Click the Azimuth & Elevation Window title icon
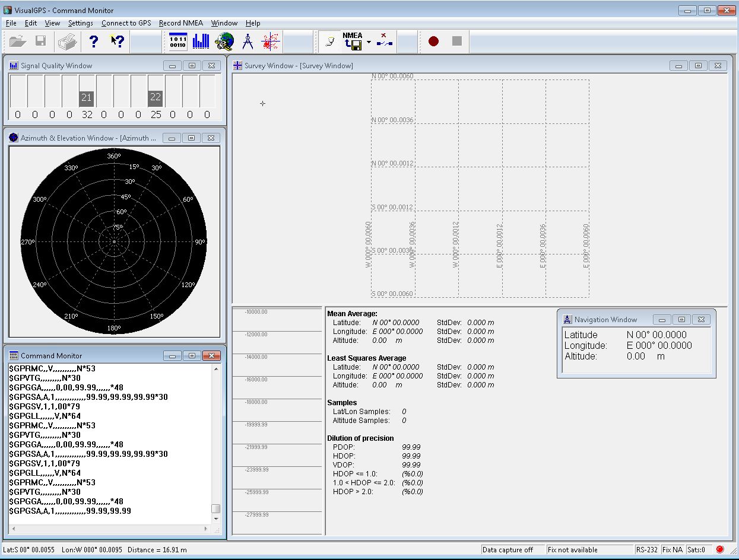The width and height of the screenshot is (739, 560). pos(14,138)
